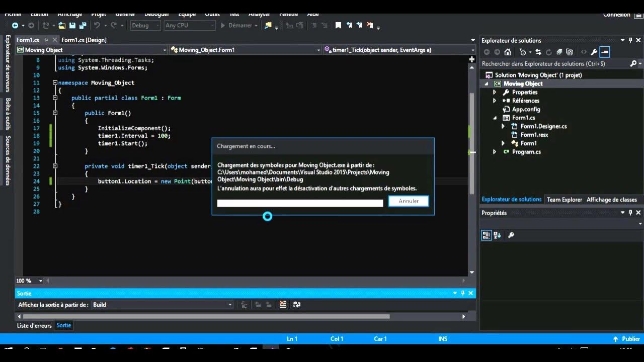Click the Save floppy disk icon

coord(72,25)
